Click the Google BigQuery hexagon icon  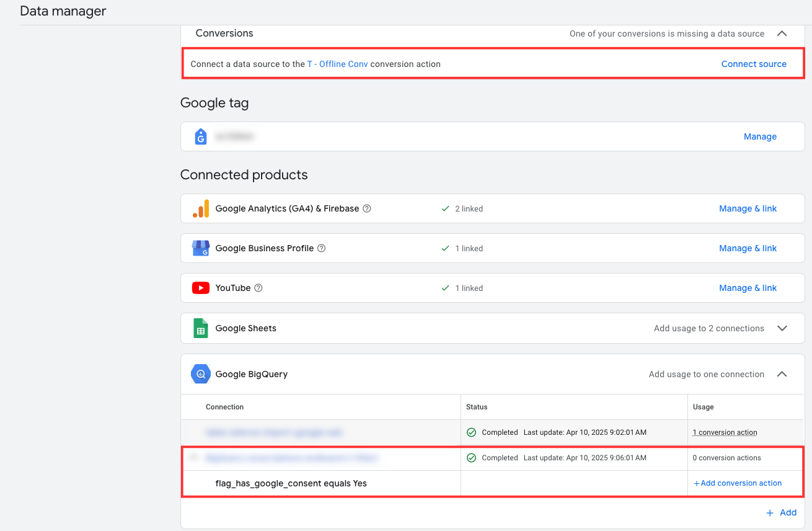click(x=200, y=374)
